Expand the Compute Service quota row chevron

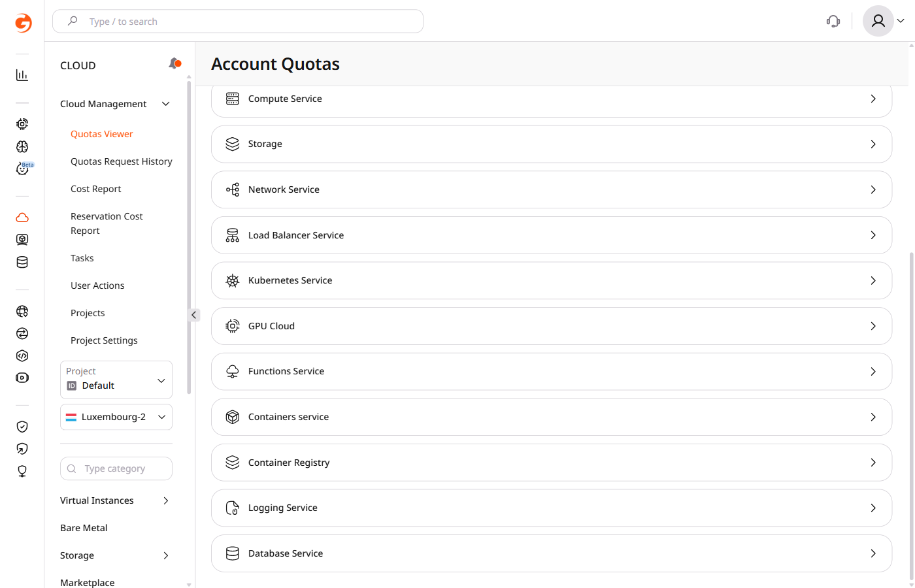pos(873,99)
